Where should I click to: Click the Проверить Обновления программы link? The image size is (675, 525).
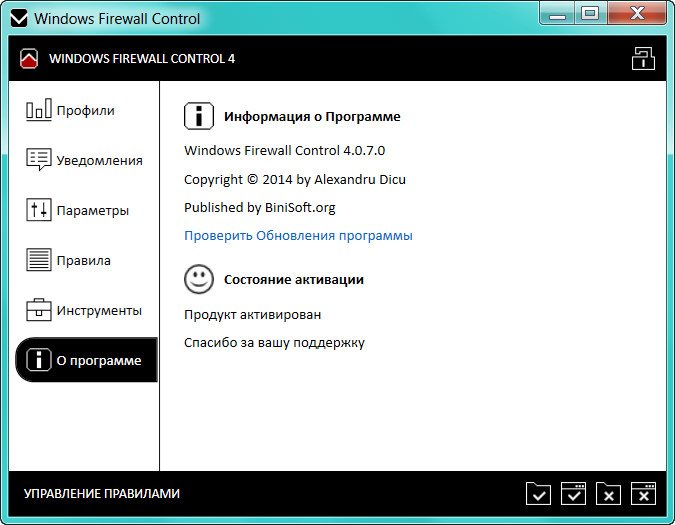(298, 235)
